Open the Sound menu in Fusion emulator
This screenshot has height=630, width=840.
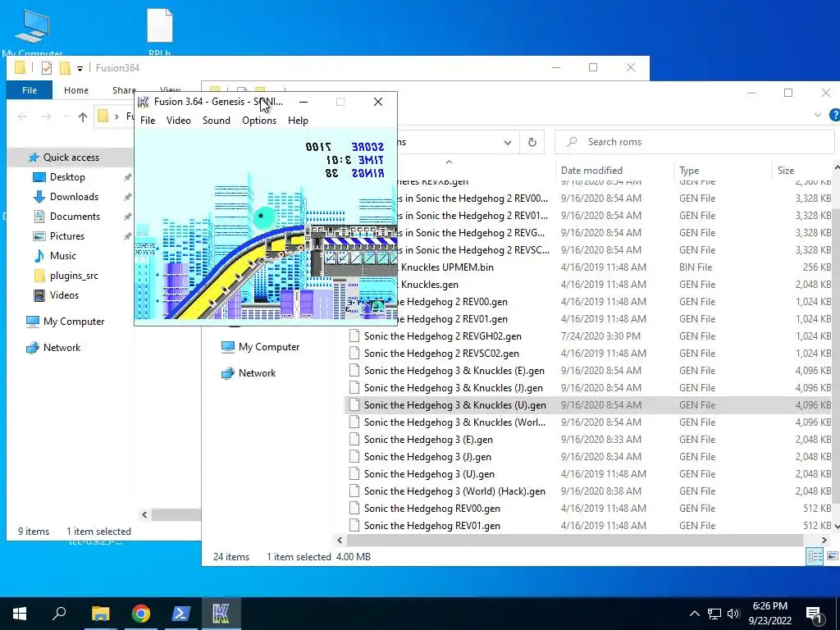click(217, 121)
